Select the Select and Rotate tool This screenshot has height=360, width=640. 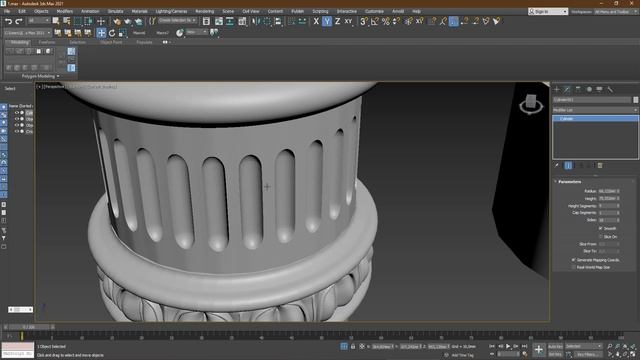(x=112, y=33)
